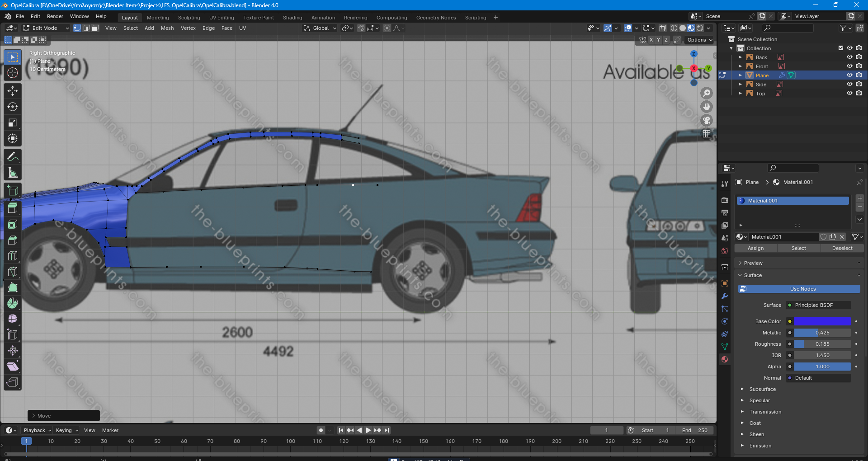Image resolution: width=868 pixels, height=461 pixels.
Task: Pick the Annotate pencil tool
Action: (13, 157)
